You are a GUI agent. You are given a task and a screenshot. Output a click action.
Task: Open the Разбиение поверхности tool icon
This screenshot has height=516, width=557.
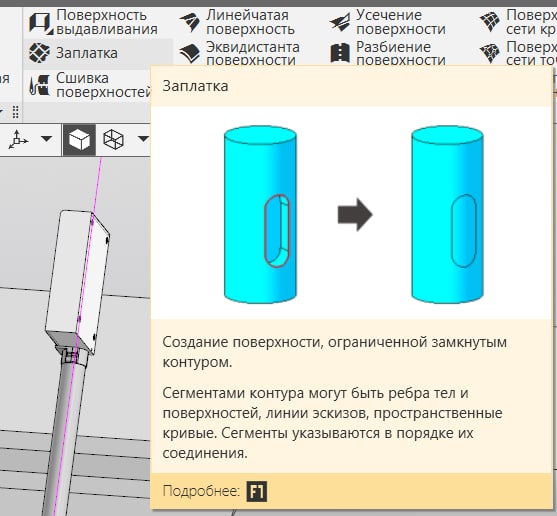point(340,53)
